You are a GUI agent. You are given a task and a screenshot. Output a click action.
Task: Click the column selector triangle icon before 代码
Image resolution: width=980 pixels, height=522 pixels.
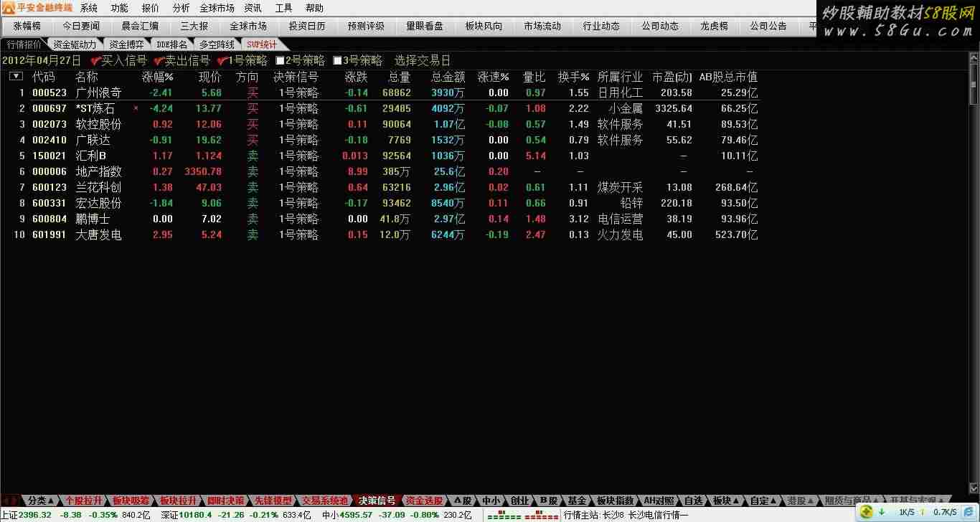(x=16, y=77)
